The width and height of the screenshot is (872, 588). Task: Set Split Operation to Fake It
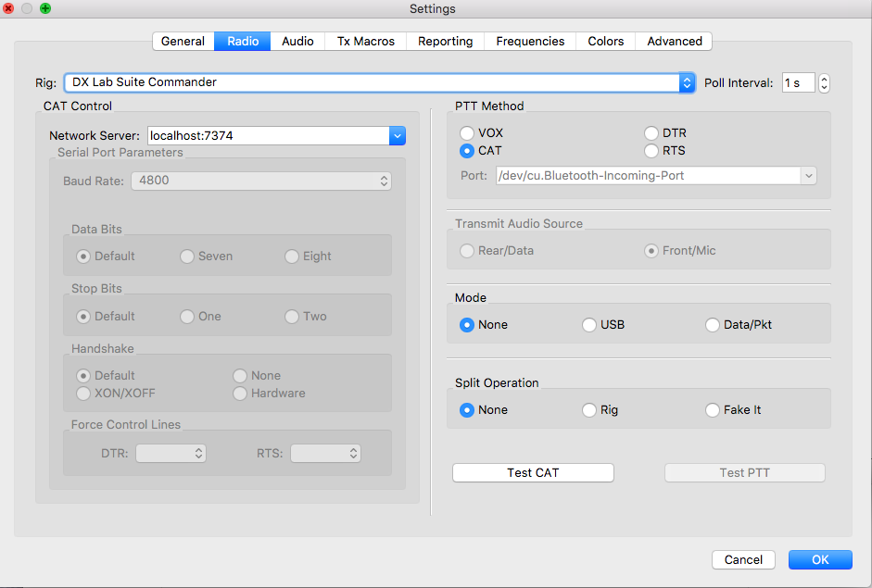tap(733, 410)
